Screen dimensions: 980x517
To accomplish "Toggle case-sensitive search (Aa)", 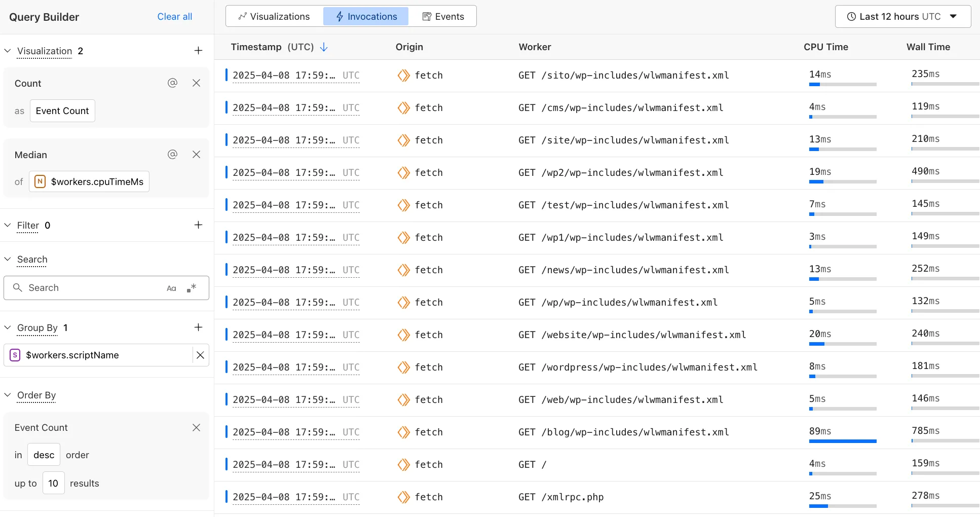I will click(x=171, y=288).
